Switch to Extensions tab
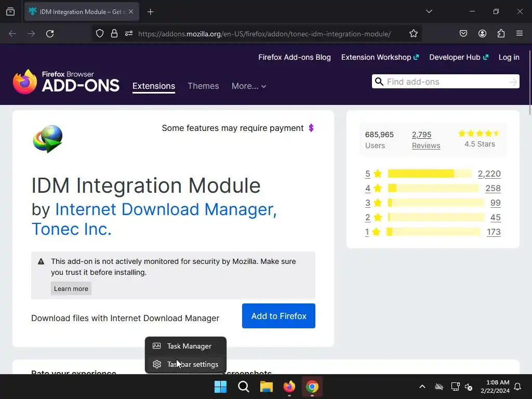Screen dimensions: 532x399 tap(154, 86)
